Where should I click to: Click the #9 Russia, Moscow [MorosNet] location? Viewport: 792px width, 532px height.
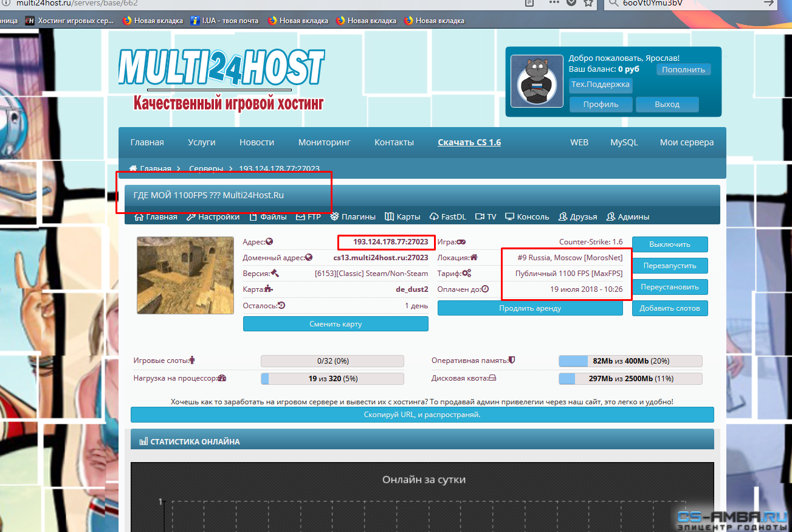coord(570,258)
